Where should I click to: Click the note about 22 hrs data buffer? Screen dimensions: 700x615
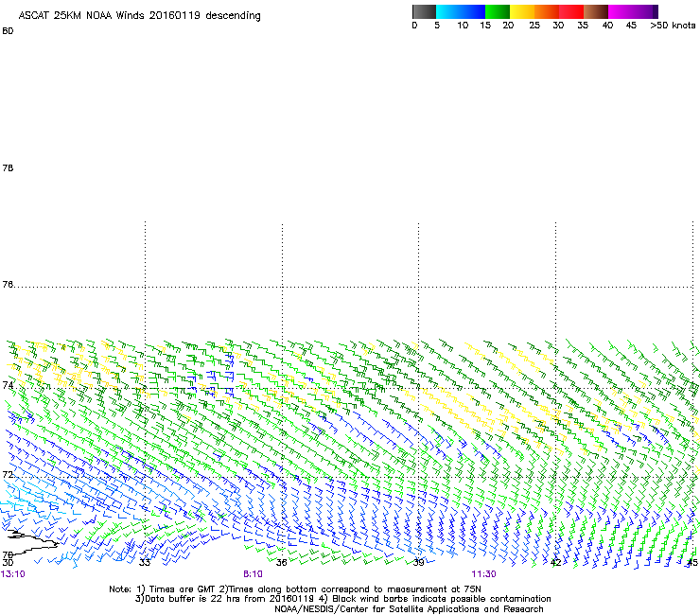(224, 599)
